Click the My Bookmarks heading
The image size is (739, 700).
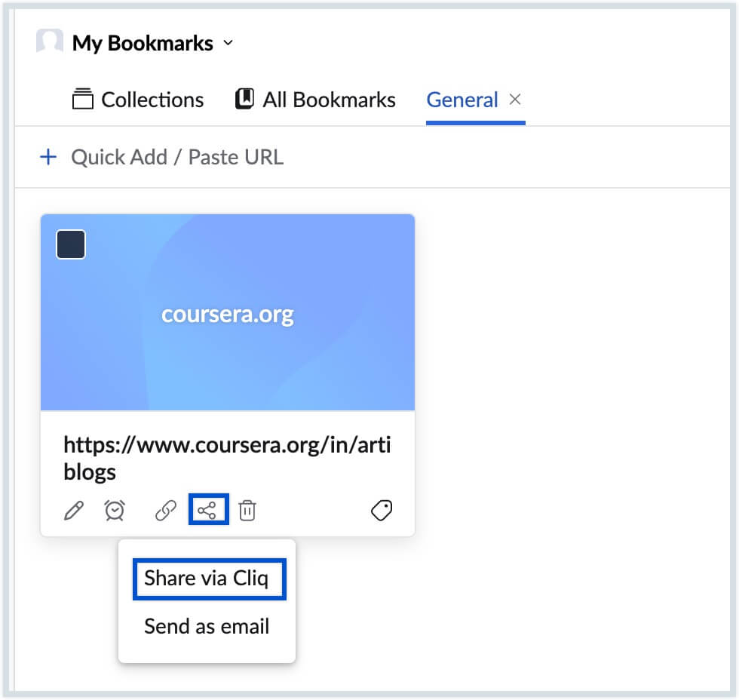pyautogui.click(x=143, y=43)
